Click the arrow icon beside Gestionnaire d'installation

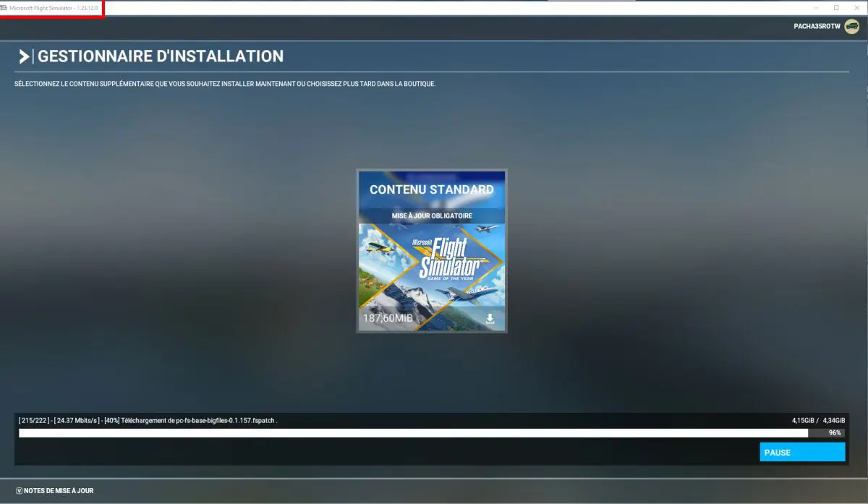24,56
